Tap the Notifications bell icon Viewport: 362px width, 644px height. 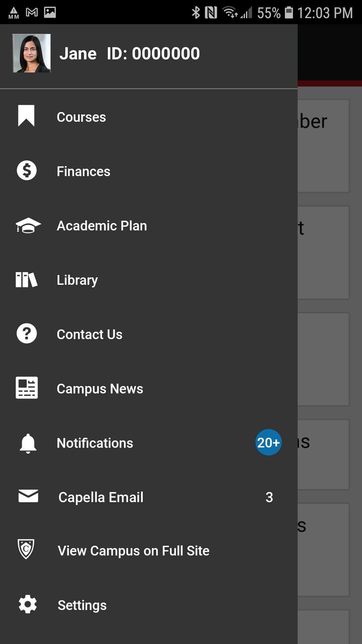(28, 443)
